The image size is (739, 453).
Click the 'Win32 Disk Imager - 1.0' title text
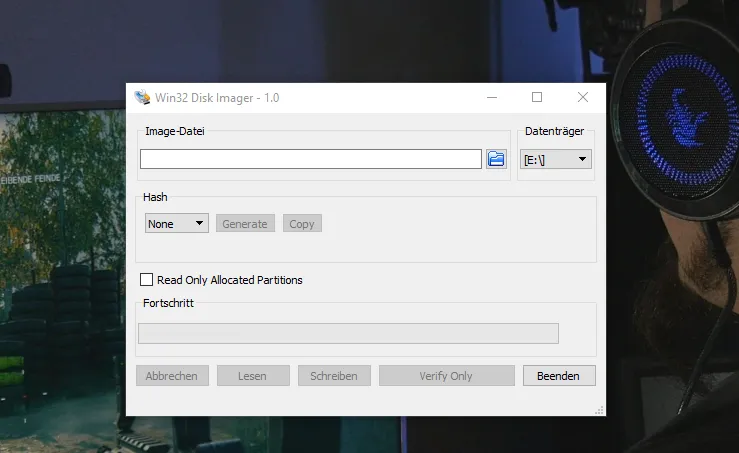click(217, 98)
